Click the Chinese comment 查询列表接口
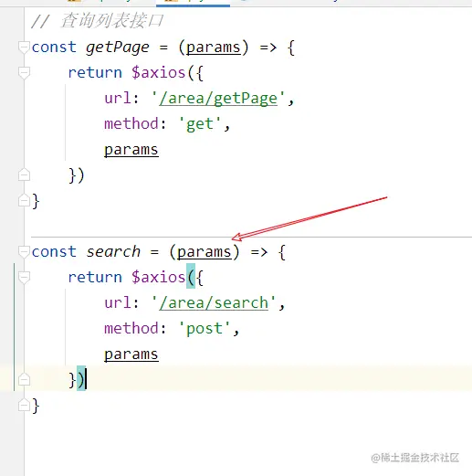472x476 pixels. 111,21
